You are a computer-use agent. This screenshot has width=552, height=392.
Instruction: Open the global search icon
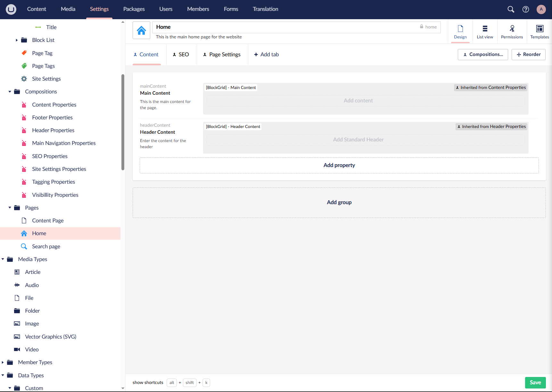(x=511, y=9)
